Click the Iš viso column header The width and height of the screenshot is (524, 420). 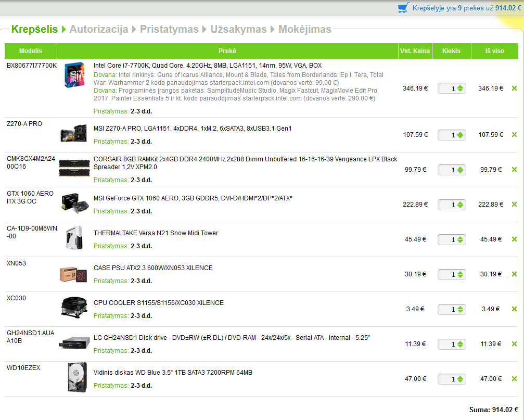(x=494, y=51)
